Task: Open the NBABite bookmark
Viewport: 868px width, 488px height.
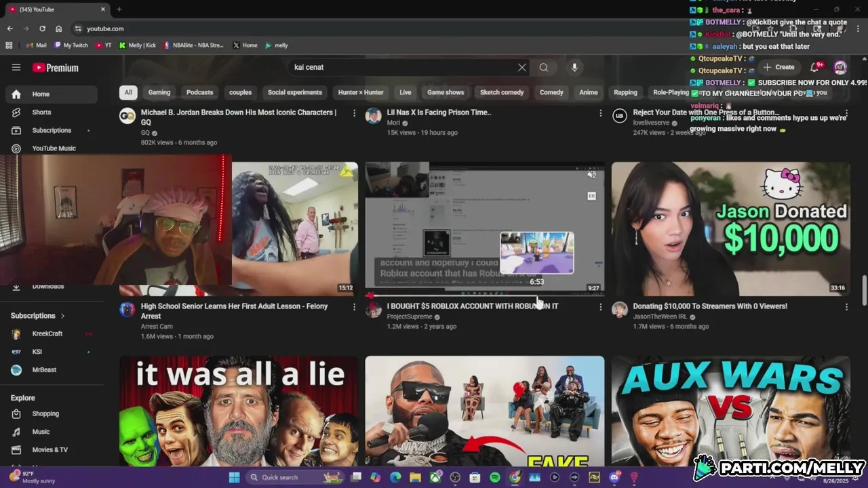Action: (193, 45)
